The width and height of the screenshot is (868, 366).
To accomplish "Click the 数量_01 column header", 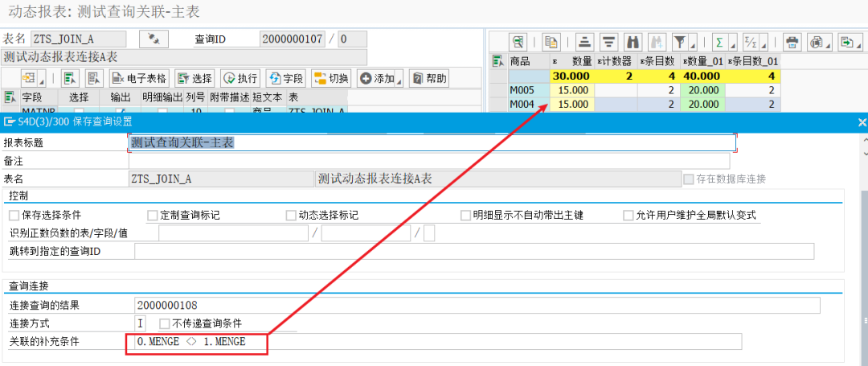I will click(703, 61).
